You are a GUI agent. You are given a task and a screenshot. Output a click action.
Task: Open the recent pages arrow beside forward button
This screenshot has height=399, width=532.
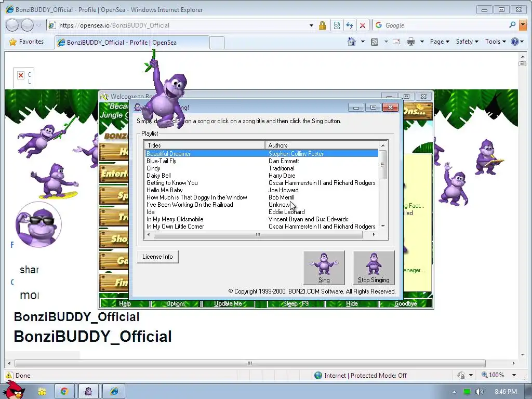(38, 25)
